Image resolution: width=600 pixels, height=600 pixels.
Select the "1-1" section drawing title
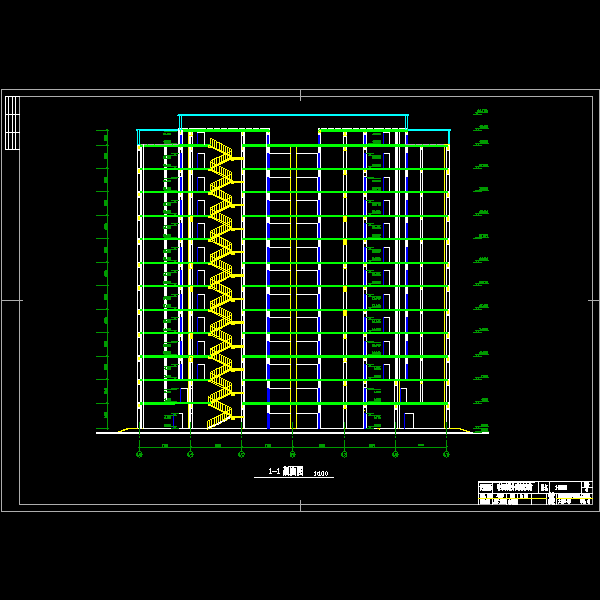coord(285,471)
